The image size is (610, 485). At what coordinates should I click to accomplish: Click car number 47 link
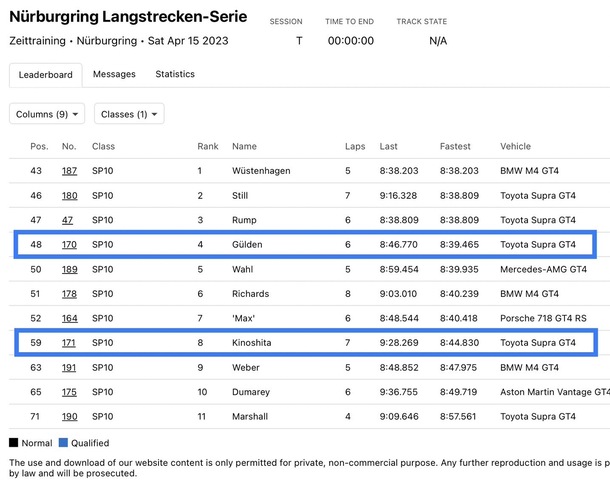pos(67,220)
